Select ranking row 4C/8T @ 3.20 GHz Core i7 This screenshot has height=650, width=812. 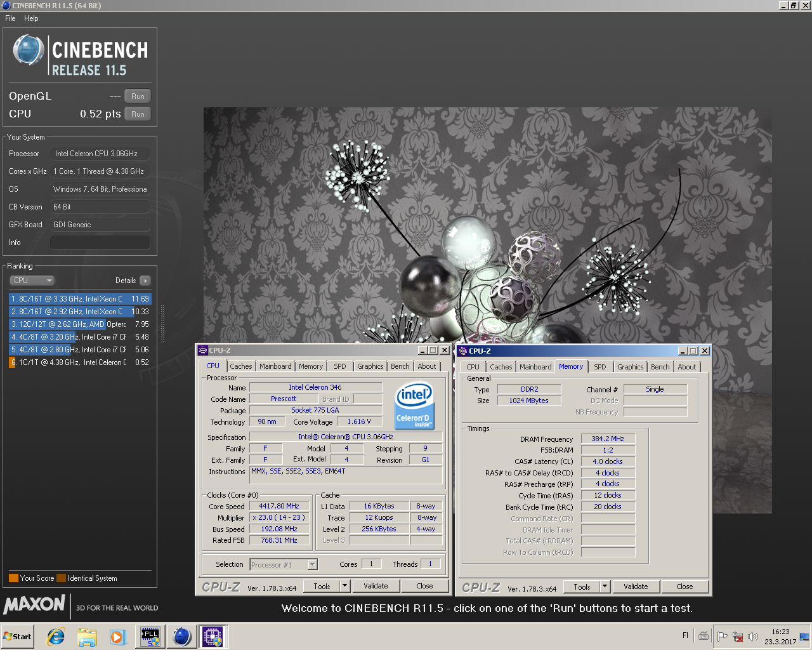pos(80,337)
